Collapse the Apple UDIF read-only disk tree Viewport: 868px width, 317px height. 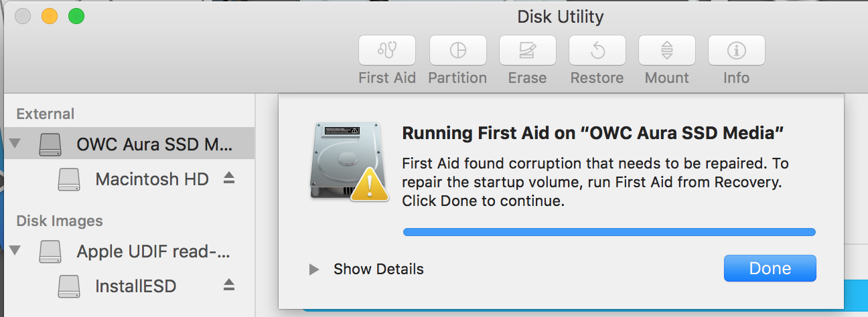click(x=15, y=251)
